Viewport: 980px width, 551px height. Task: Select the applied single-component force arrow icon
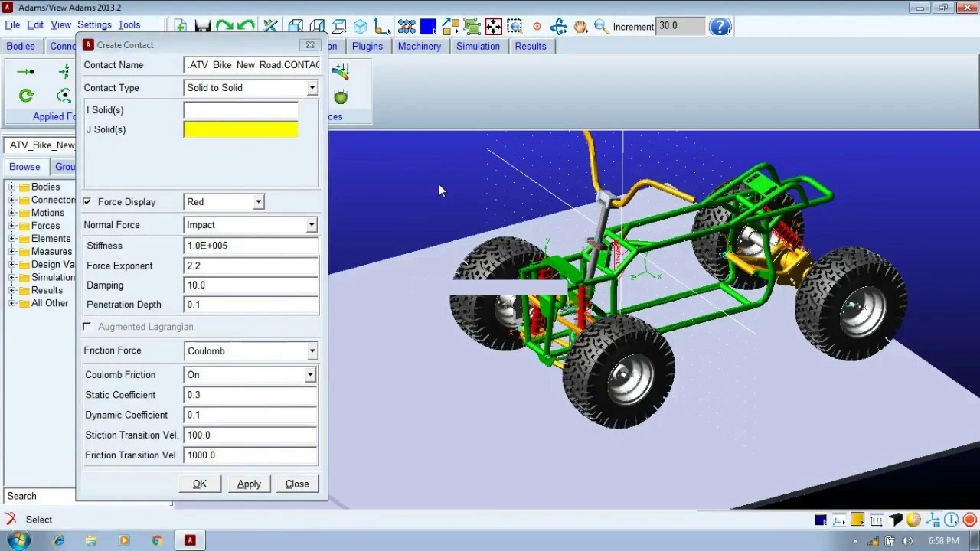(x=25, y=72)
